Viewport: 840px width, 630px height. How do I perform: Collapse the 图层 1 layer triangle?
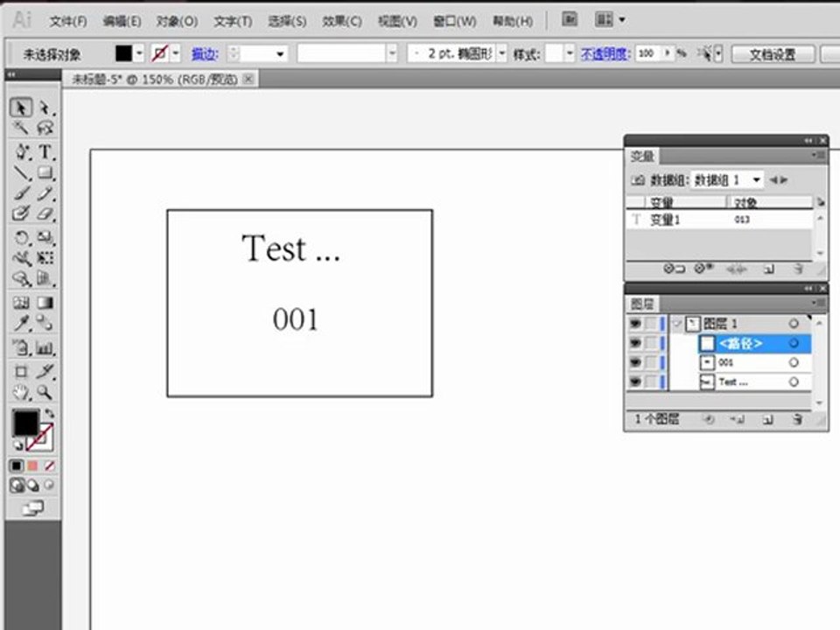point(677,324)
